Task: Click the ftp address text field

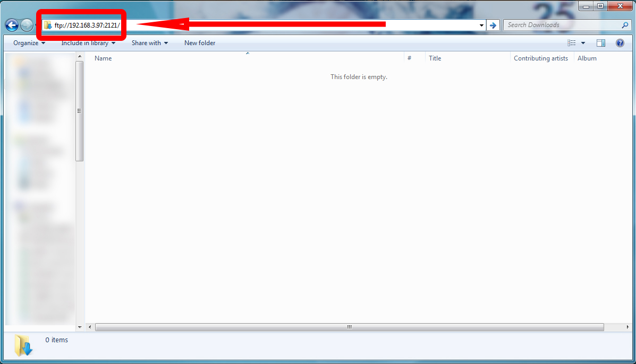Action: [266, 25]
